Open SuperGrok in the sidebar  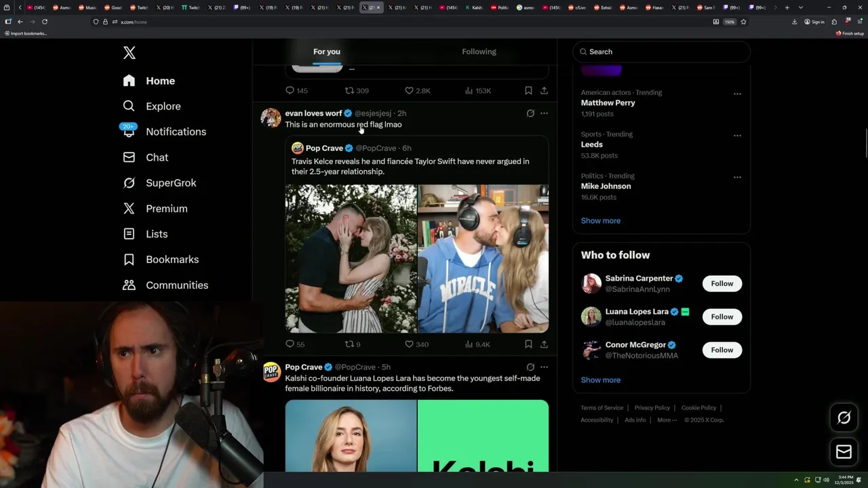pos(159,183)
